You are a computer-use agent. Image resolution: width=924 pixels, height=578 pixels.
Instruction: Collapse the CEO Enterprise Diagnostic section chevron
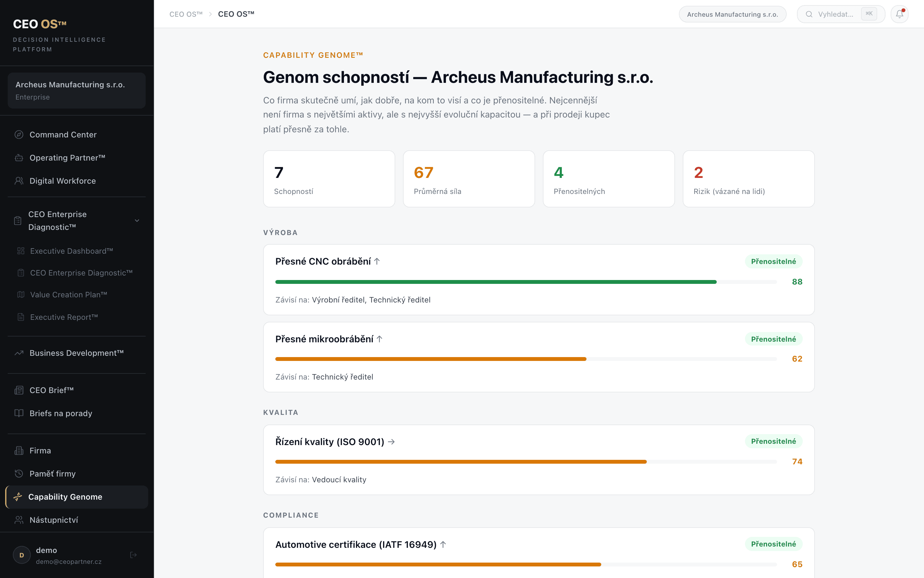click(137, 221)
